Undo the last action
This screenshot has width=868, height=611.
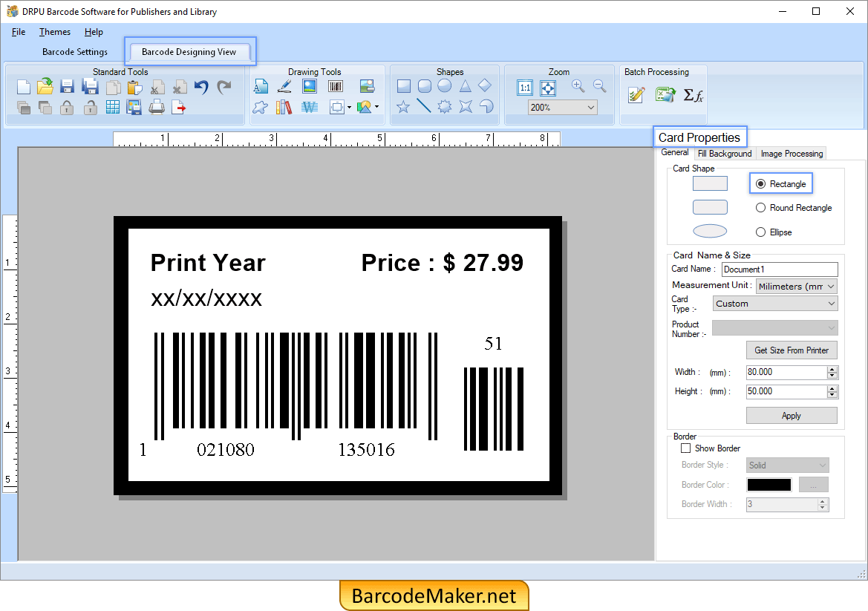(x=201, y=87)
